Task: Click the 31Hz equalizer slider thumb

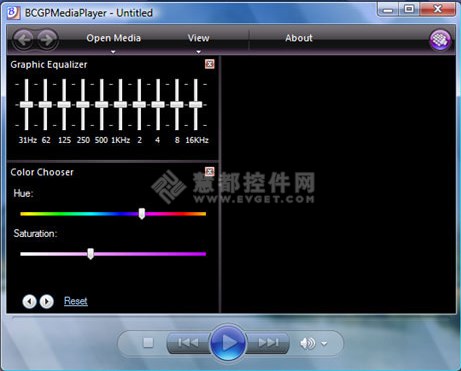Action: tap(26, 105)
